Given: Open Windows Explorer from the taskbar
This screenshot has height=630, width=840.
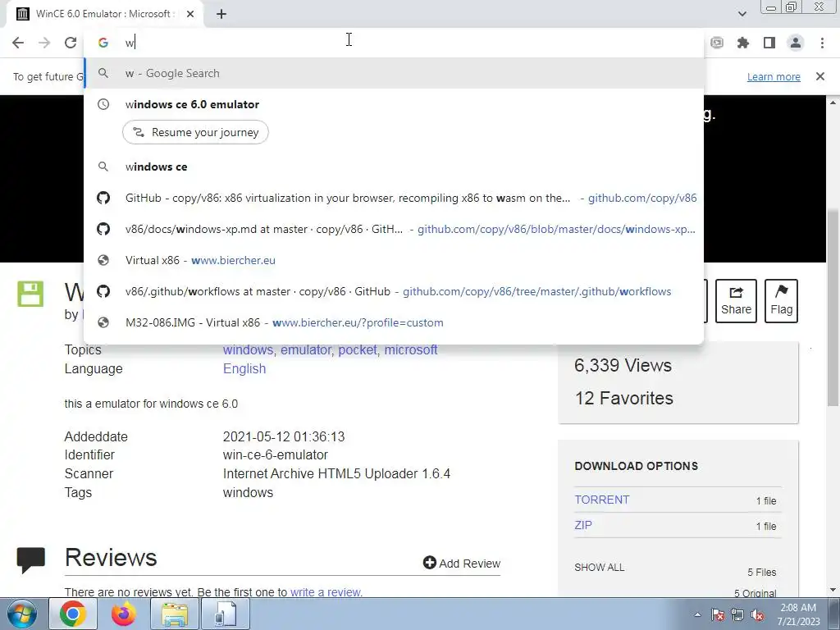Looking at the screenshot, I should point(175,614).
